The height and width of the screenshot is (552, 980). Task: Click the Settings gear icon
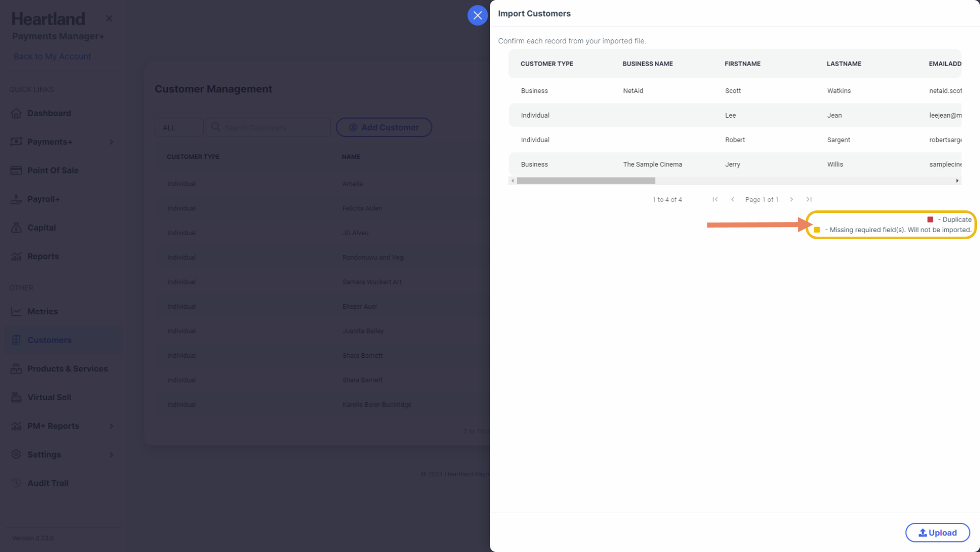pyautogui.click(x=16, y=455)
